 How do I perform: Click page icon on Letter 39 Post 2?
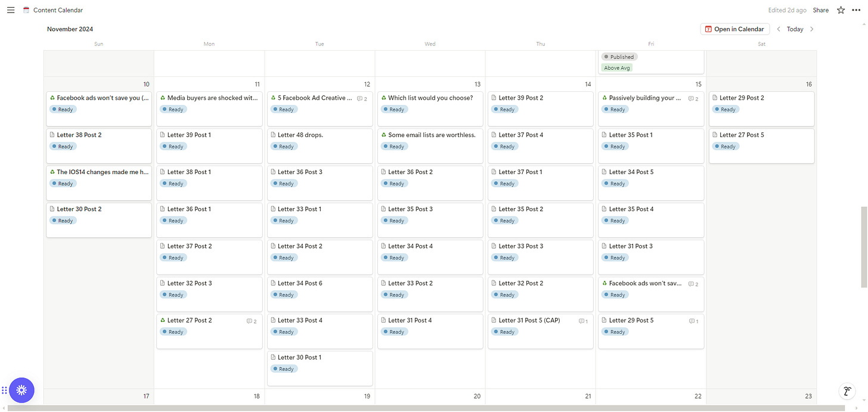click(x=494, y=98)
